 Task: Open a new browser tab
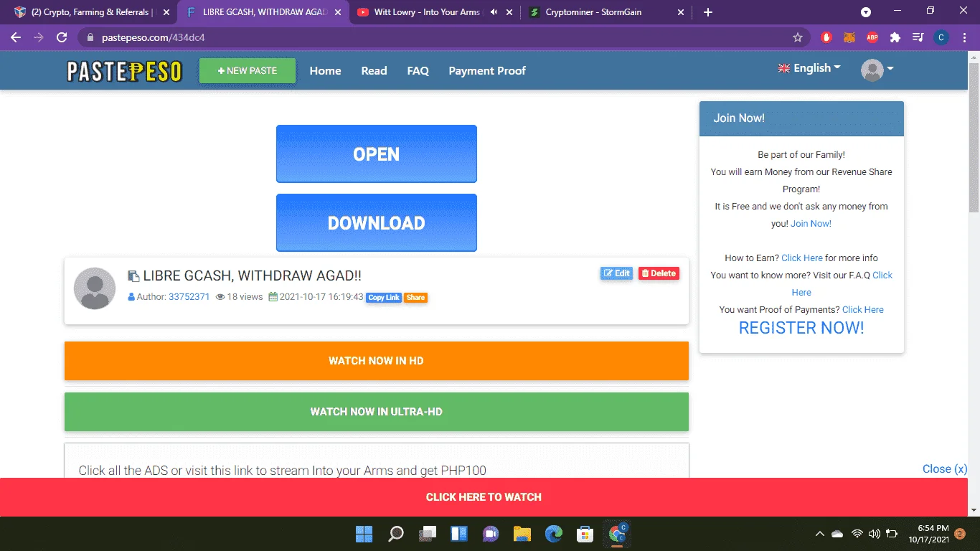tap(708, 12)
